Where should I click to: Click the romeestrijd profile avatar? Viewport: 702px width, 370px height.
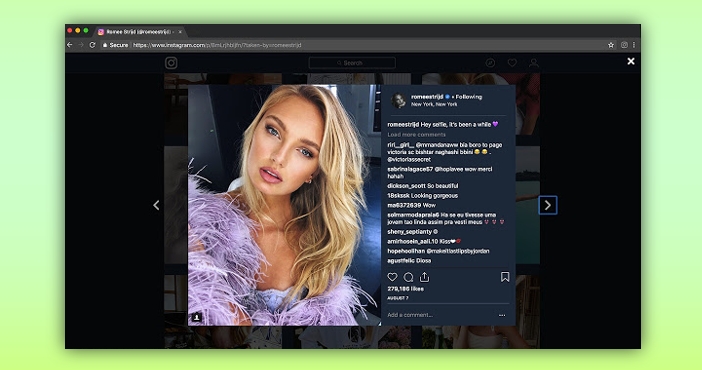398,100
